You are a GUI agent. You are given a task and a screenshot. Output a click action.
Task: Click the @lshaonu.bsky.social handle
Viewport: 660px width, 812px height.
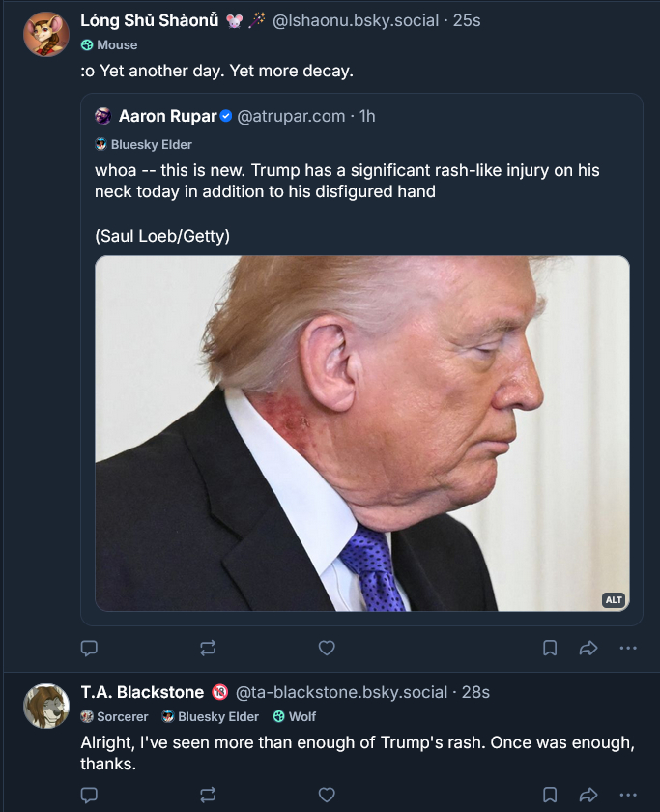point(356,20)
